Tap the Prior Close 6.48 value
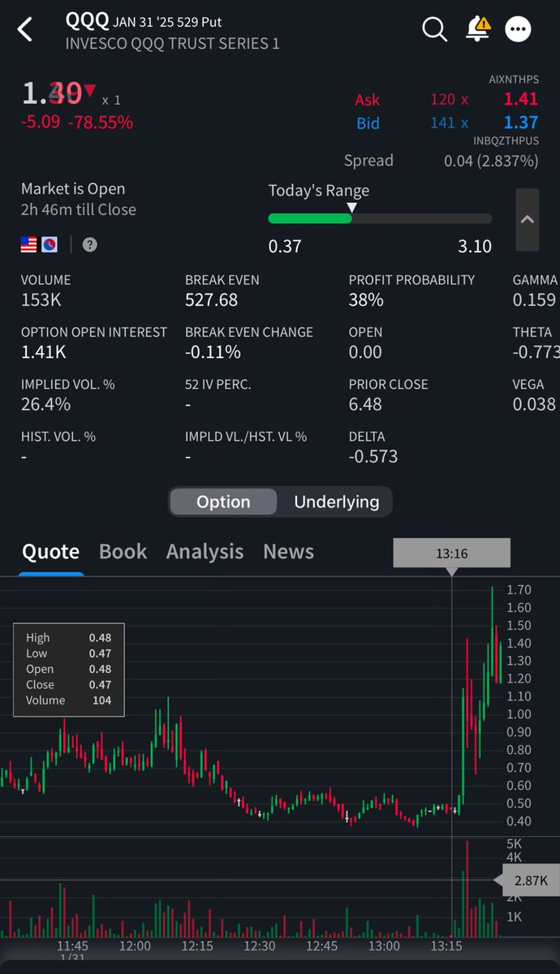 (366, 403)
